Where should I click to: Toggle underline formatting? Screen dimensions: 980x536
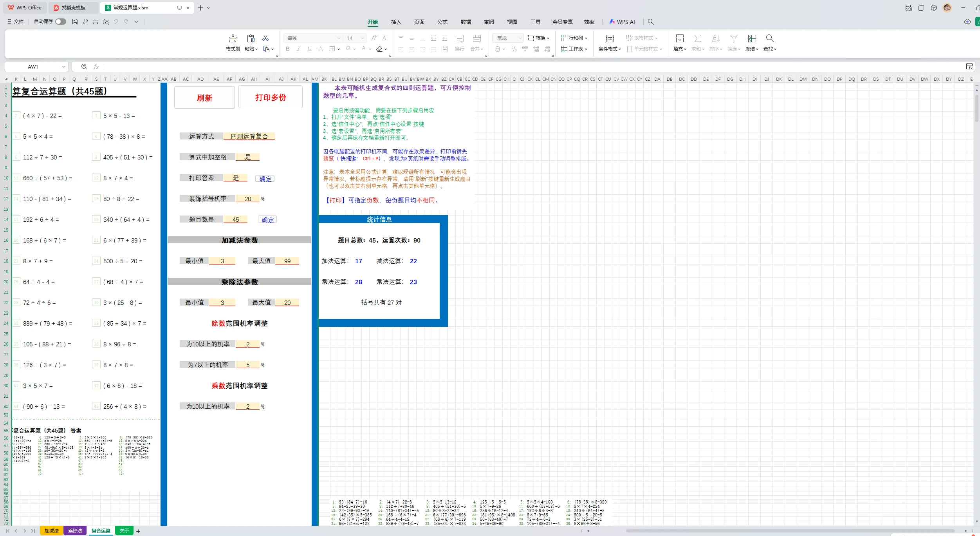pyautogui.click(x=309, y=49)
